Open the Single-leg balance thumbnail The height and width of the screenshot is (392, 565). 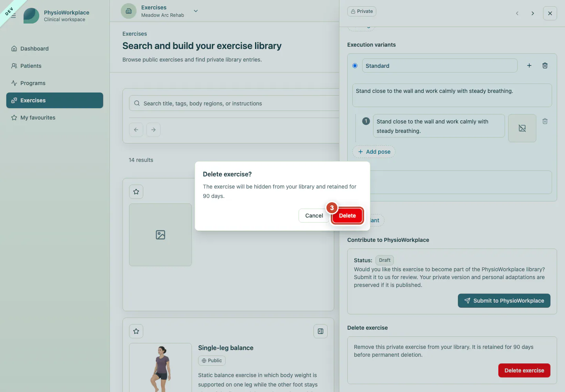tap(160, 368)
